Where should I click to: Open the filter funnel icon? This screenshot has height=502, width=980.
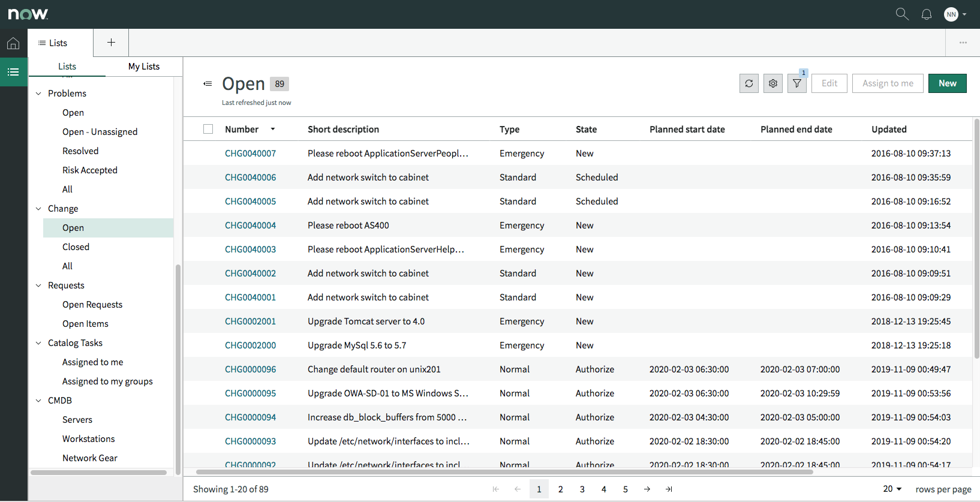(x=797, y=83)
